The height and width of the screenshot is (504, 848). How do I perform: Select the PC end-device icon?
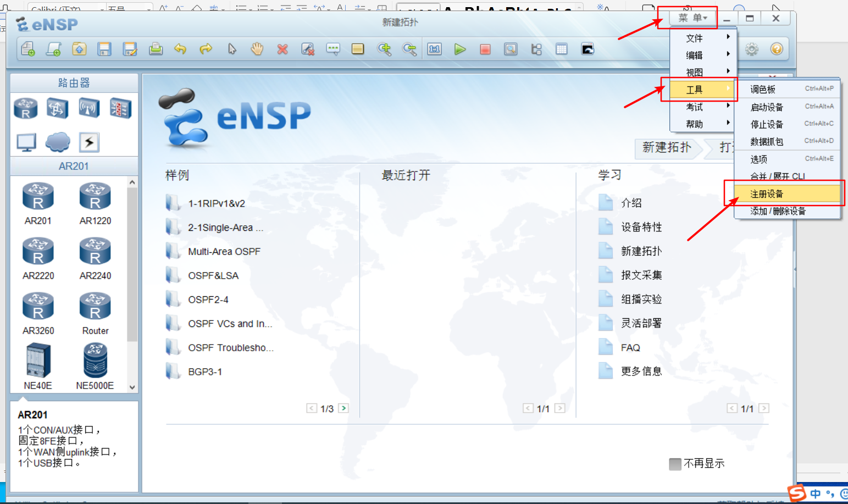click(x=25, y=142)
